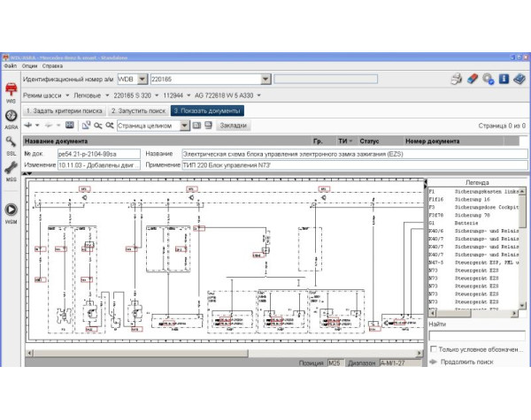The height and width of the screenshot is (420, 531).
Task: Open the 'Страница целиком' zoom dropdown
Action: [184, 126]
